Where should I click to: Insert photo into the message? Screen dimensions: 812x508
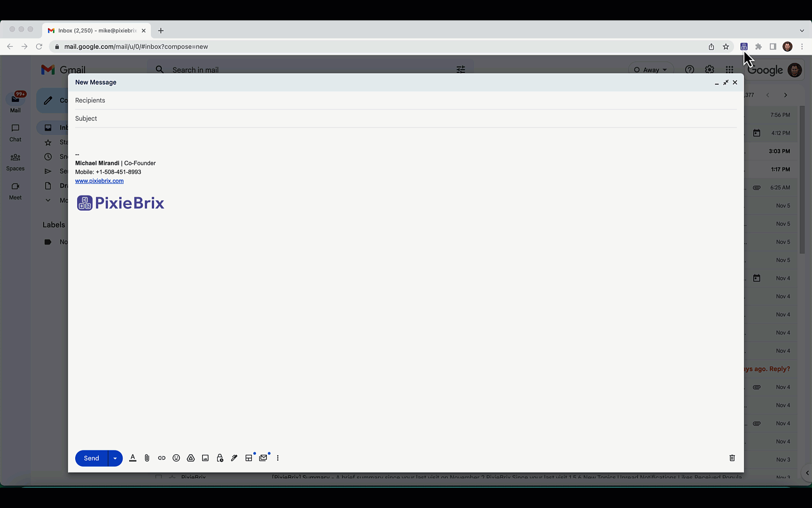pyautogui.click(x=205, y=458)
